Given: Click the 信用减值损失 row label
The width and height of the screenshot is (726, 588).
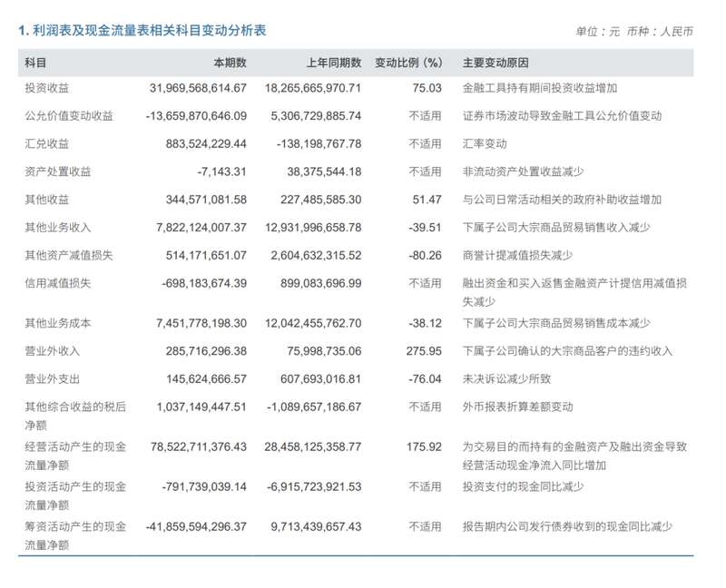Looking at the screenshot, I should tap(58, 283).
